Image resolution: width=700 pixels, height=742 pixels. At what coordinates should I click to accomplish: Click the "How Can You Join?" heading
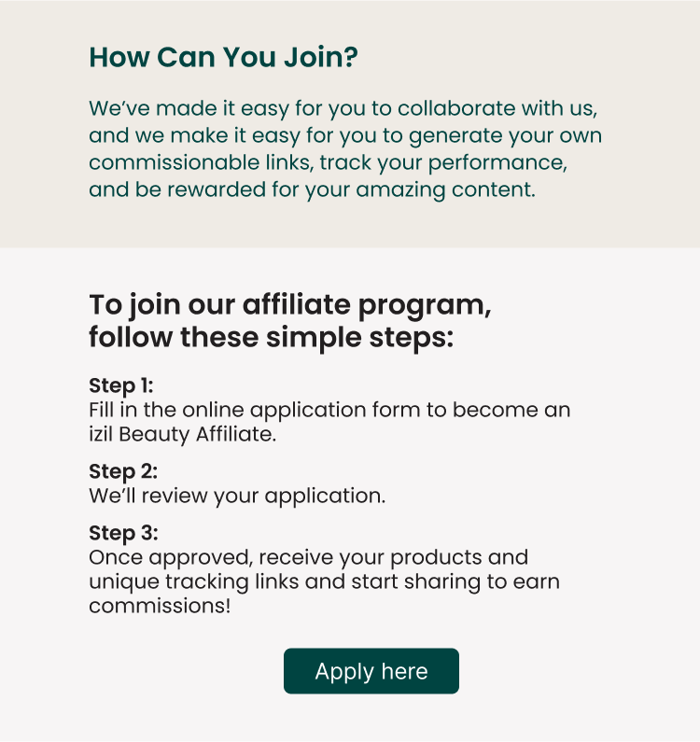coord(223,57)
